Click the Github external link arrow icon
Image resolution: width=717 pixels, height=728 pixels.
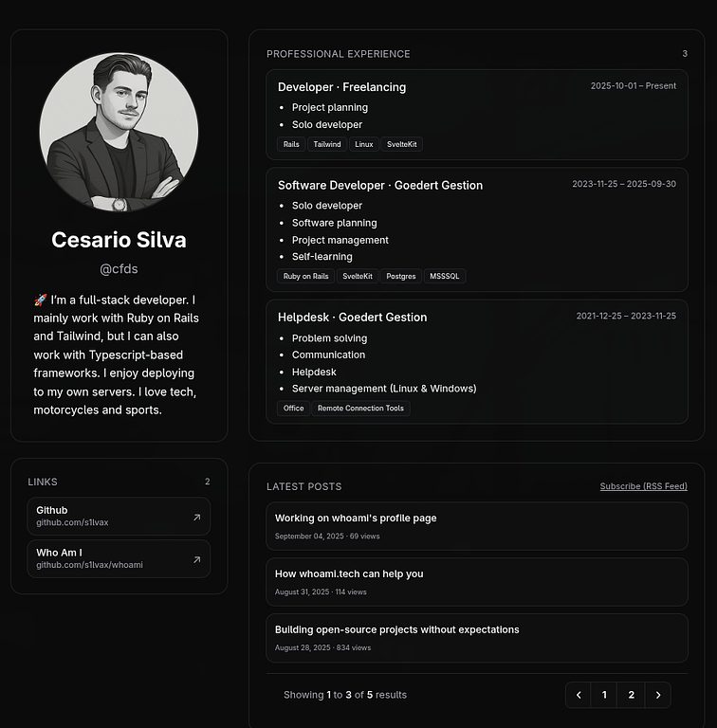(196, 517)
